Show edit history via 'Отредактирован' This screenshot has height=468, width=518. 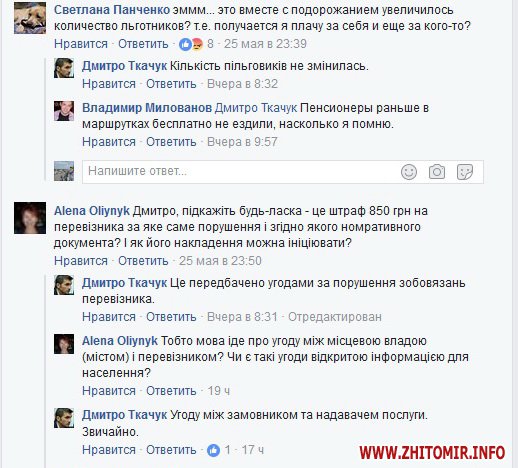tap(335, 317)
